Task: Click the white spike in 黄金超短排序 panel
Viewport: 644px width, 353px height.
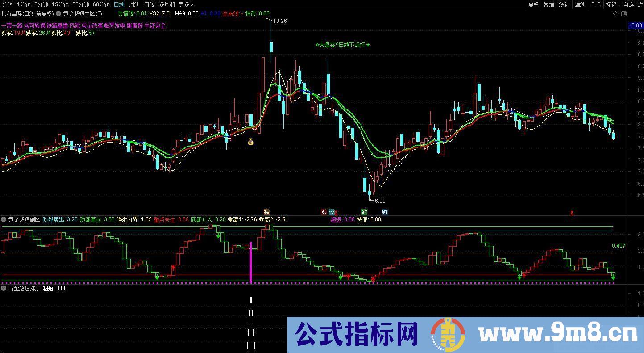Action: [251, 323]
